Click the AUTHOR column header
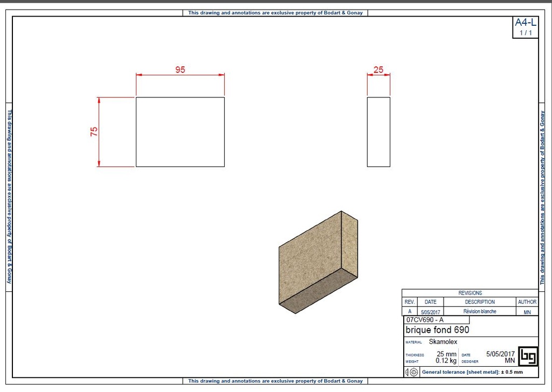The height and width of the screenshot is (392, 552). (x=527, y=302)
